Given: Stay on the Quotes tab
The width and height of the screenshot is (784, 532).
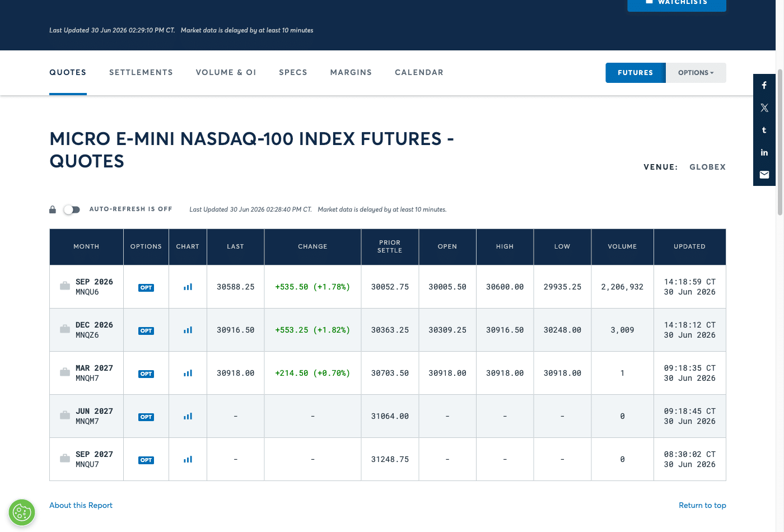Looking at the screenshot, I should (68, 72).
